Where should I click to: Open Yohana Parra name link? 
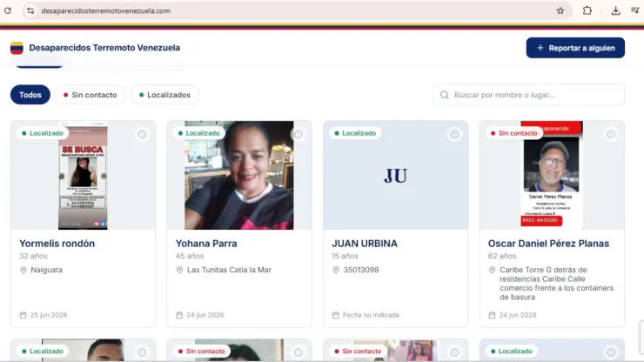point(206,244)
